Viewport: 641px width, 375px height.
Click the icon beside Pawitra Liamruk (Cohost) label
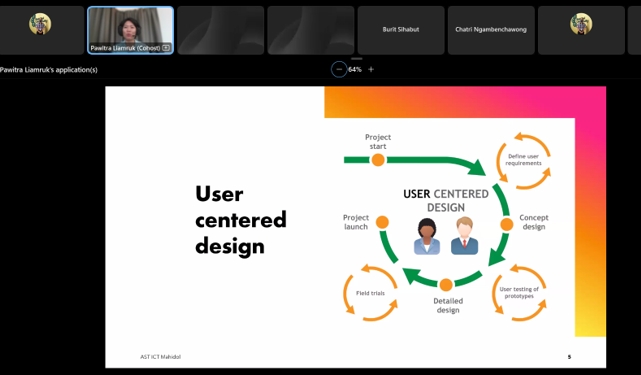click(x=166, y=48)
